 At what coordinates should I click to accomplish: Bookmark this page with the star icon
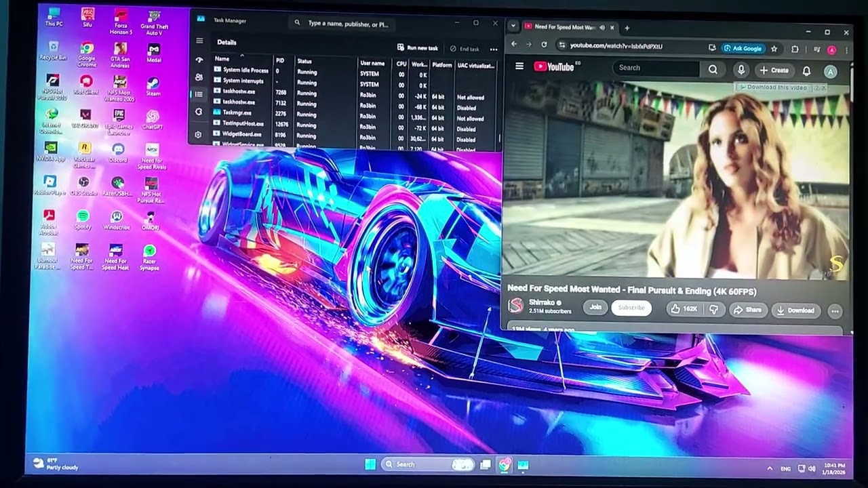tap(774, 49)
